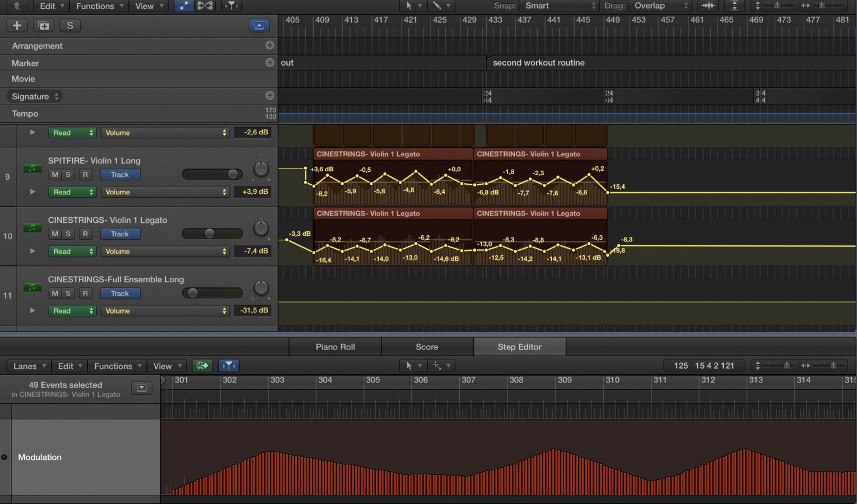Toggle the Catch Playhead button in tracks toolbar
This screenshot has width=857, height=504.
click(231, 6)
